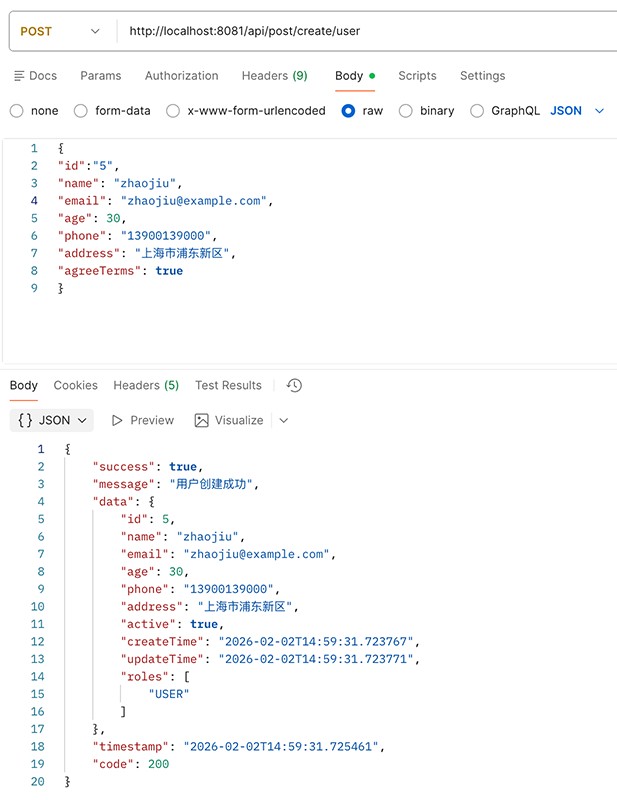Screen dimensions: 617x800
Task: Choose the form-data radio option
Action: pos(81,111)
